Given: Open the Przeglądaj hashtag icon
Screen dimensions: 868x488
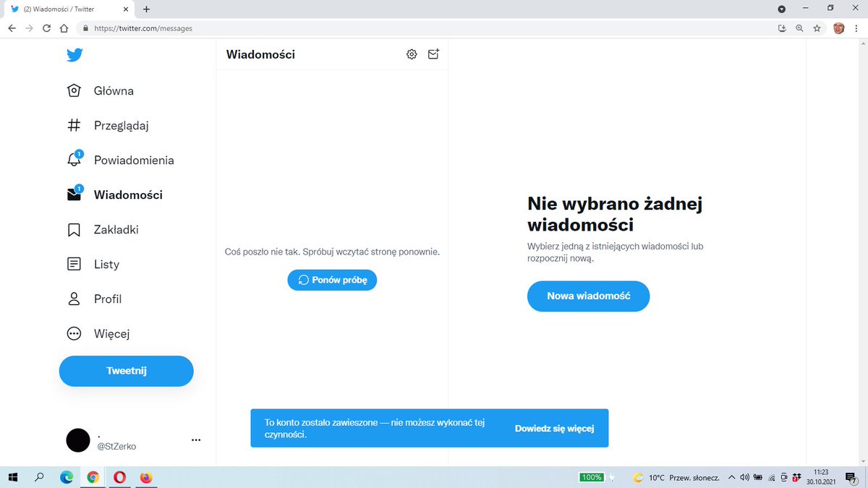Looking at the screenshot, I should (x=74, y=125).
